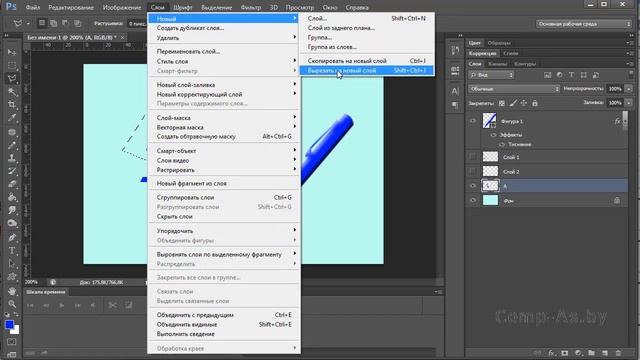640x360 pixels.
Task: Open the blend mode dropdown Обычные
Action: [514, 89]
